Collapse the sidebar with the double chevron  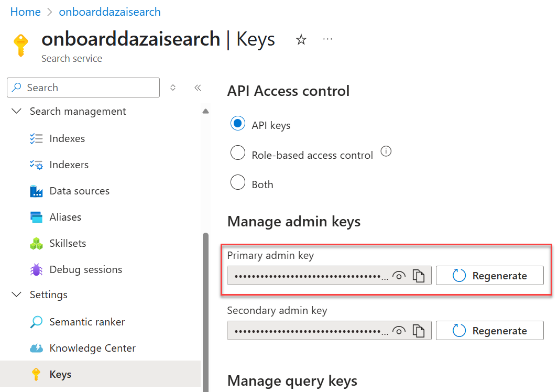[x=198, y=88]
